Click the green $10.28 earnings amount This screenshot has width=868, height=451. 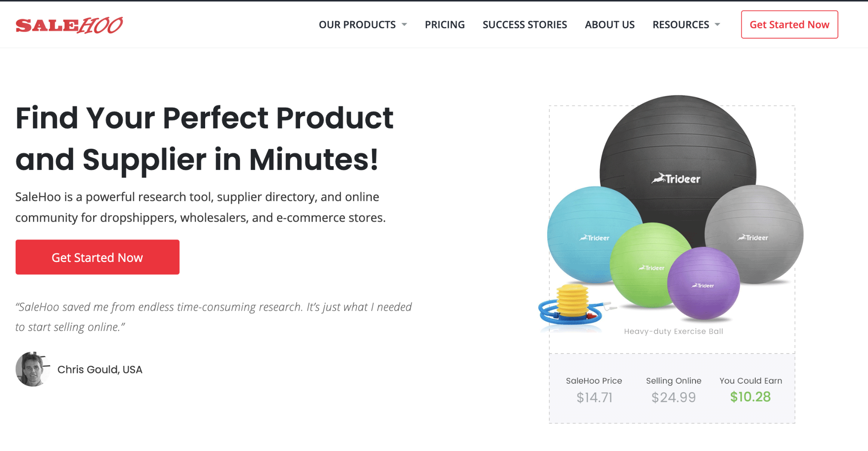click(x=750, y=397)
